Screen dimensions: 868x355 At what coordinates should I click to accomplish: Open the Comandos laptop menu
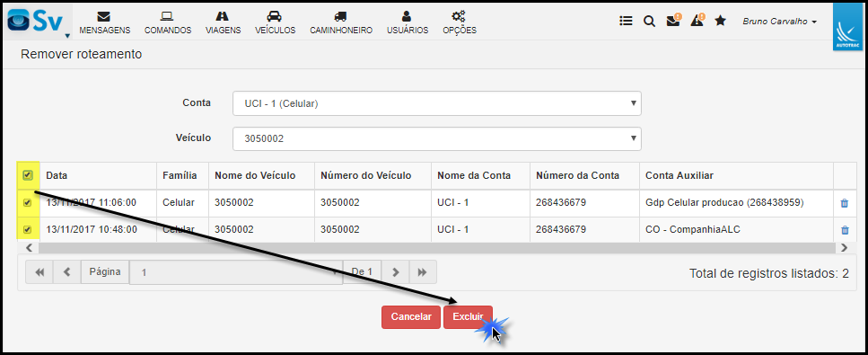pos(168,22)
